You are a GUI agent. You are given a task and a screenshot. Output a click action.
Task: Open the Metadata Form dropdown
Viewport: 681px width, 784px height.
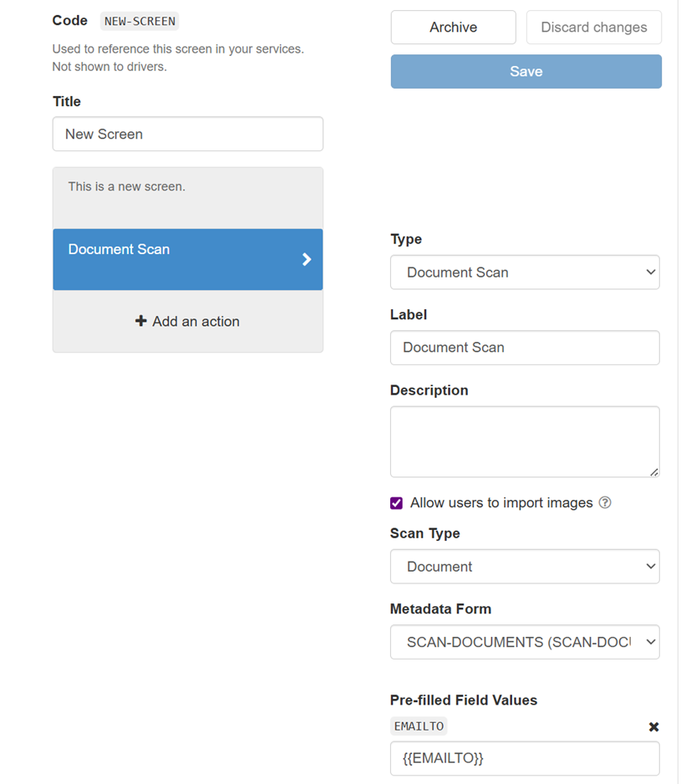525,642
